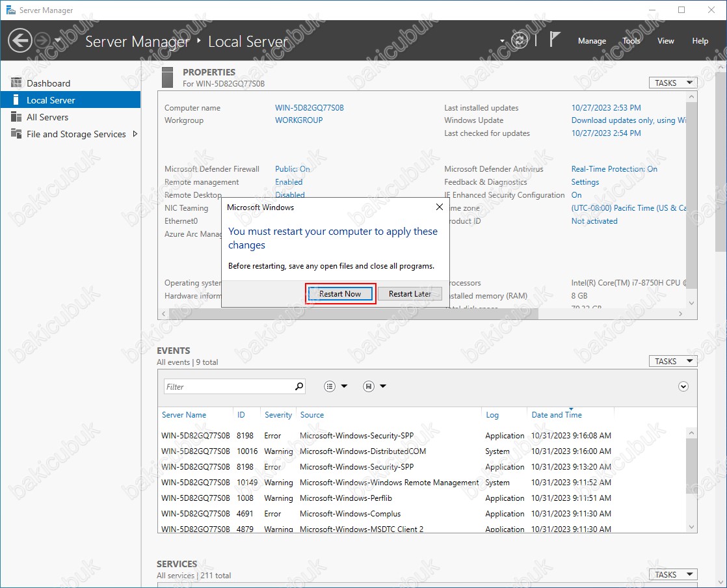Expand File and Storage Services submenu arrow
The width and height of the screenshot is (727, 588).
pyautogui.click(x=135, y=133)
